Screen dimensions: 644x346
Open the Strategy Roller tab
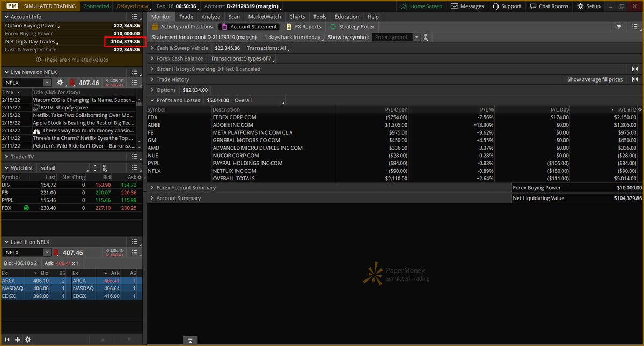pyautogui.click(x=352, y=27)
